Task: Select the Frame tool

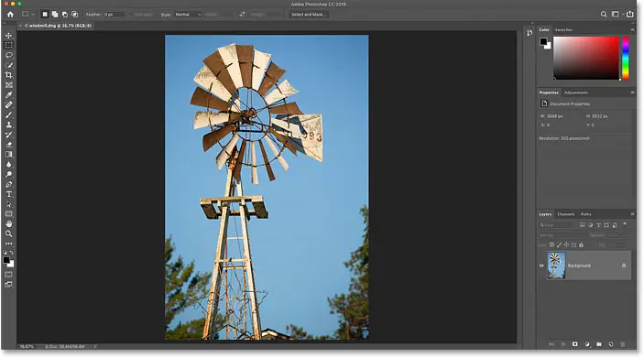Action: coord(8,85)
